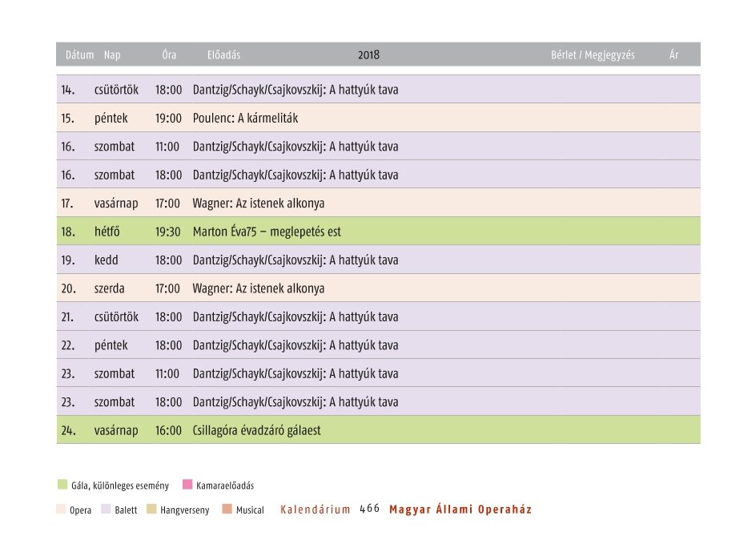Screen dimensions: 756x544
Task: Click the Kalendárium footer label
Action: (316, 510)
